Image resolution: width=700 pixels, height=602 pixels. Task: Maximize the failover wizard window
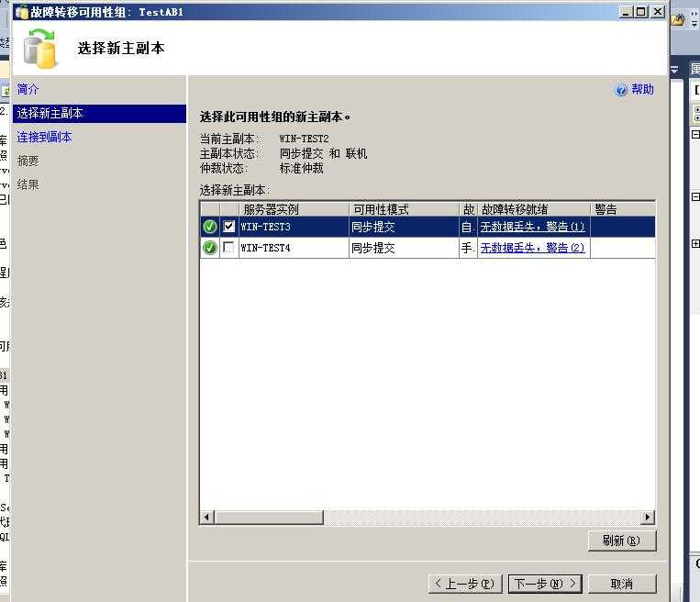(x=641, y=12)
